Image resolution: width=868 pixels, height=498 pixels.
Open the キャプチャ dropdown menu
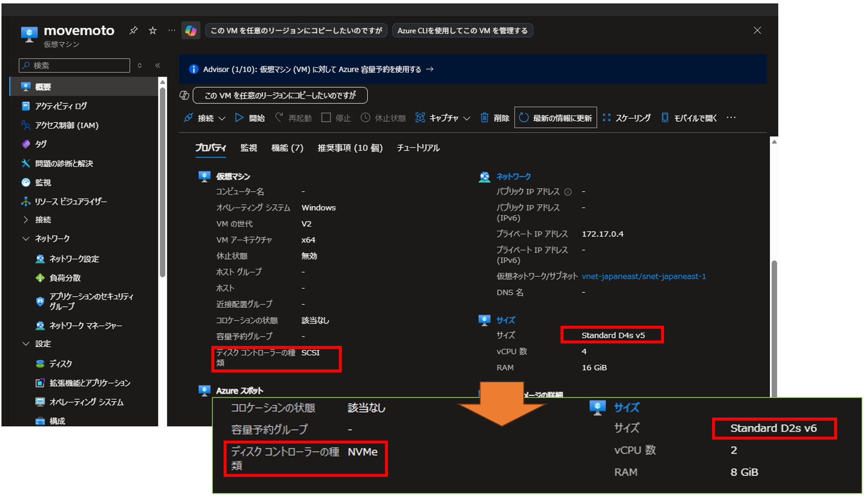click(443, 118)
